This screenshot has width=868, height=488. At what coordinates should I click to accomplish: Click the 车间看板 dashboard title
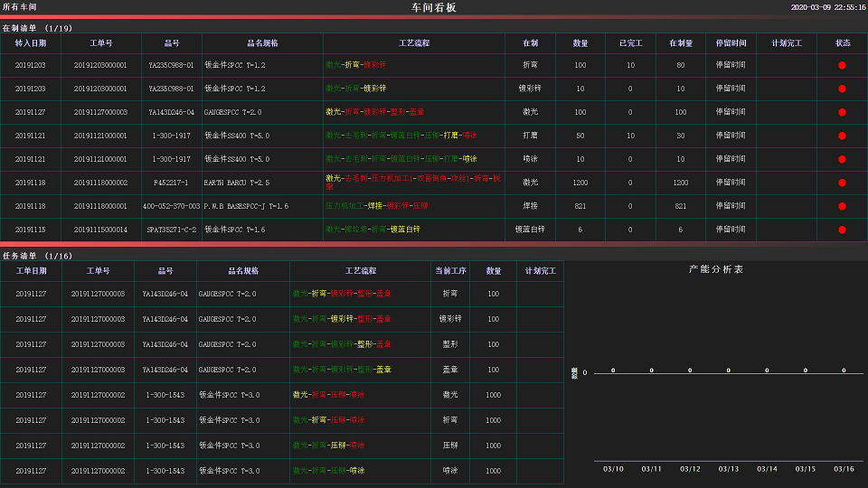tap(434, 7)
